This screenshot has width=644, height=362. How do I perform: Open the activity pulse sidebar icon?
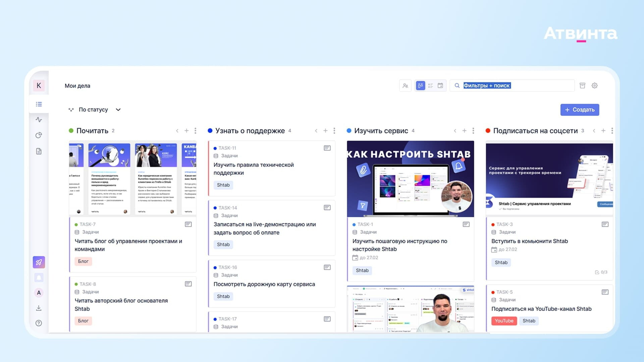(x=39, y=120)
